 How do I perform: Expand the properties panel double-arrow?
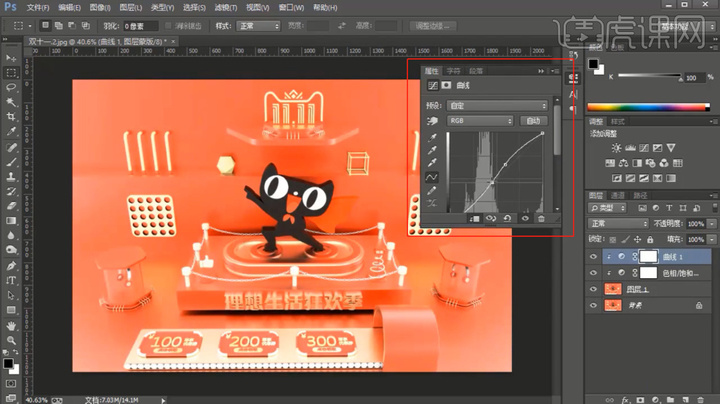pos(541,71)
